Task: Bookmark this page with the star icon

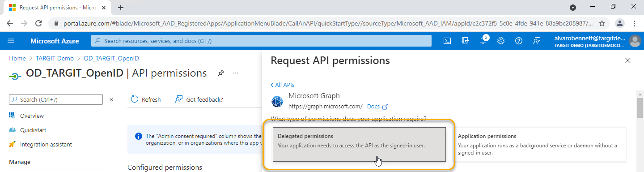Action: (602, 23)
